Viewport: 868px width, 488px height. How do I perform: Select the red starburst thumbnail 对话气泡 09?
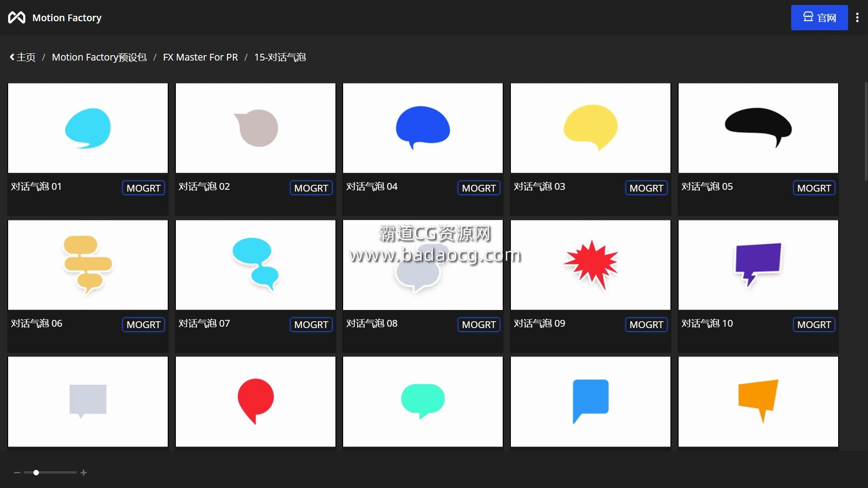[590, 265]
